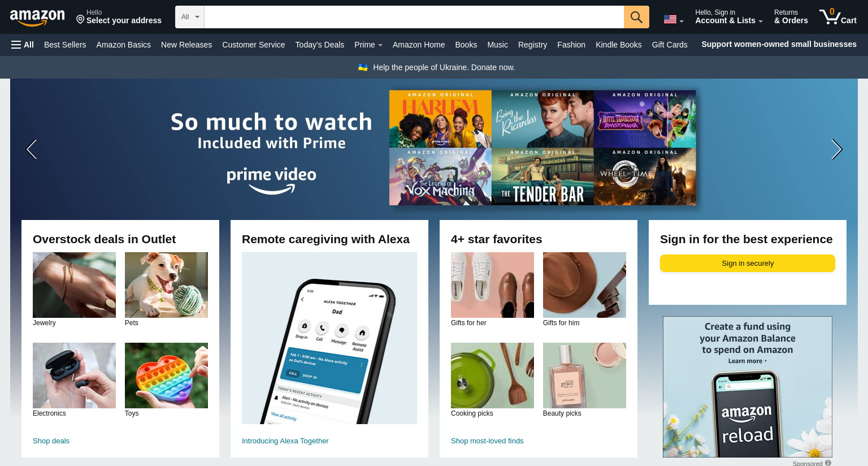This screenshot has height=466, width=868.
Task: Open the All search category dropdown
Action: coord(190,17)
